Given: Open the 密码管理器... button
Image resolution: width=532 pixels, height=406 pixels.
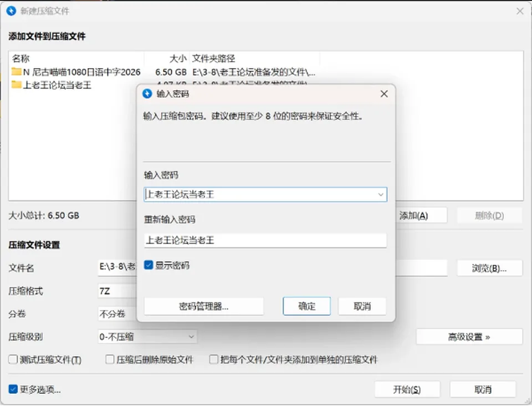Looking at the screenshot, I should coord(204,306).
